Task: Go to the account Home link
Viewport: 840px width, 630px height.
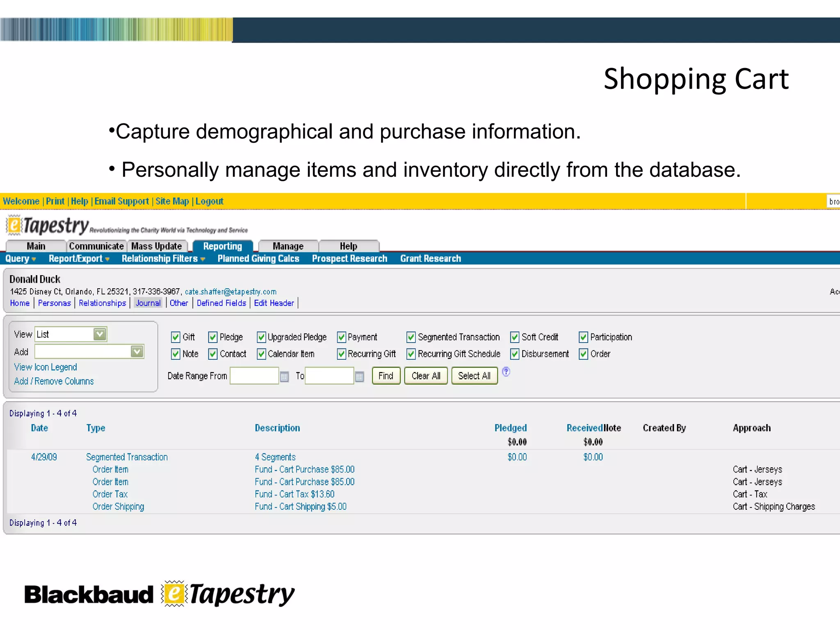Action: [20, 303]
